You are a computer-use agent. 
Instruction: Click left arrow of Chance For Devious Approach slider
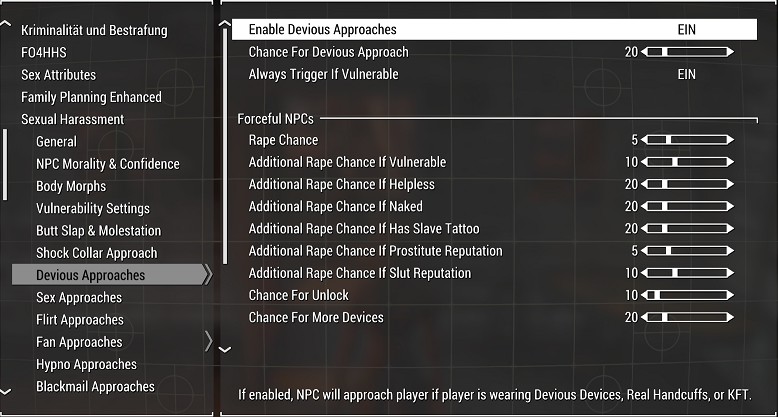pyautogui.click(x=644, y=52)
